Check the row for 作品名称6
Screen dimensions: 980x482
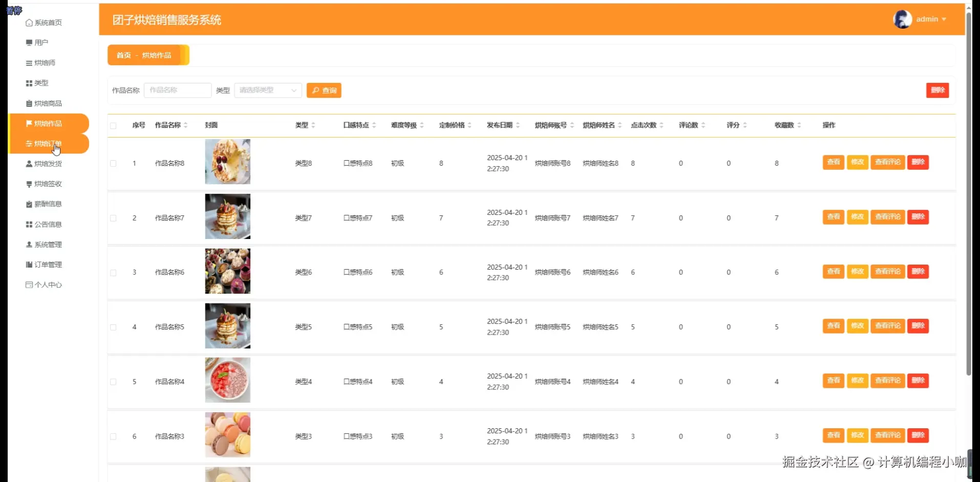[113, 273]
